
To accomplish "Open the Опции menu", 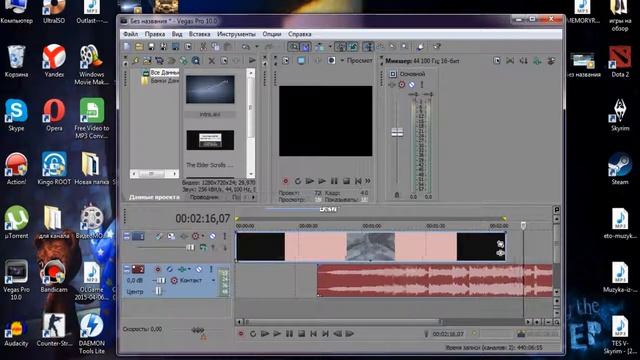I will click(x=272, y=34).
